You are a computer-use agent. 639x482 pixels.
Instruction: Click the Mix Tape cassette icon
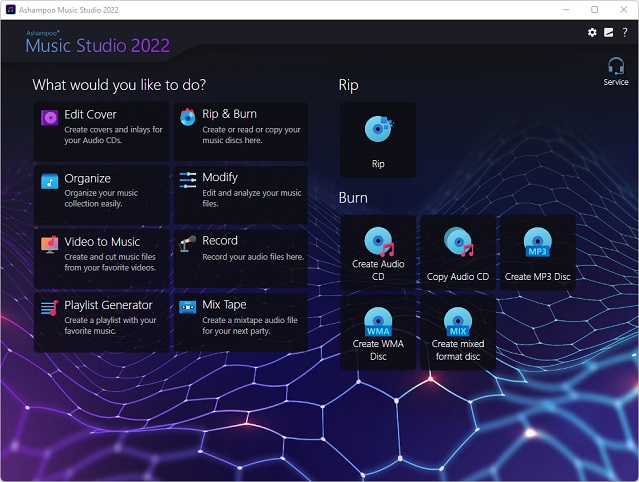pyautogui.click(x=187, y=307)
